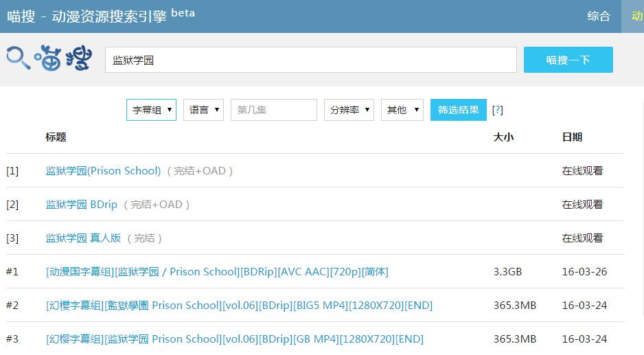This screenshot has height=355, width=644.
Task: Open the [?] help link
Action: [497, 110]
